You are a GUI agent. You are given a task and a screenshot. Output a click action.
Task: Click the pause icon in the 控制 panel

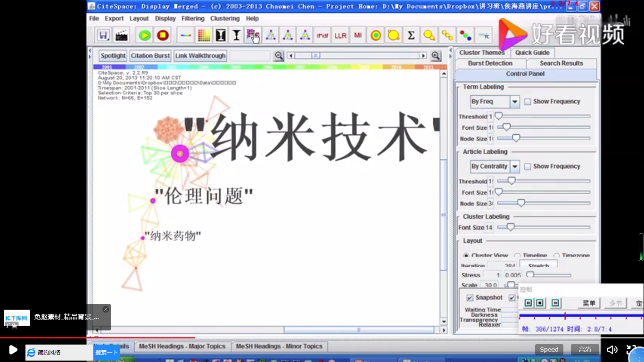coord(528,303)
